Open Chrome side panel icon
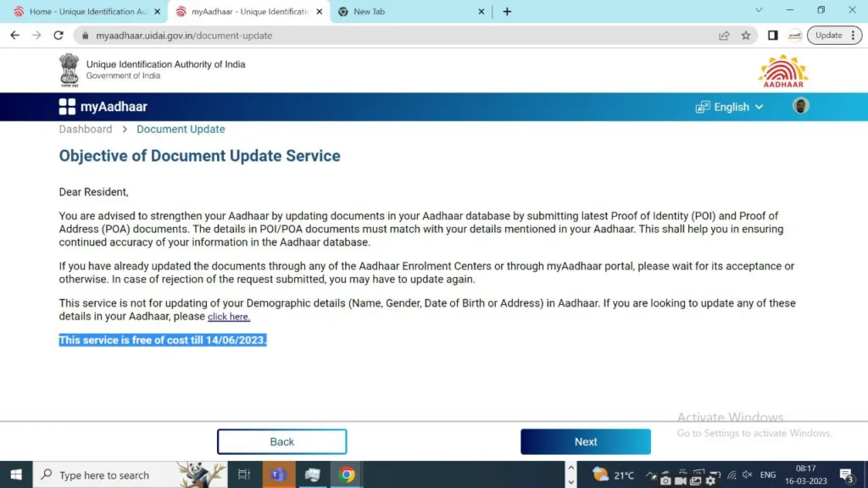This screenshot has height=488, width=868. (772, 36)
